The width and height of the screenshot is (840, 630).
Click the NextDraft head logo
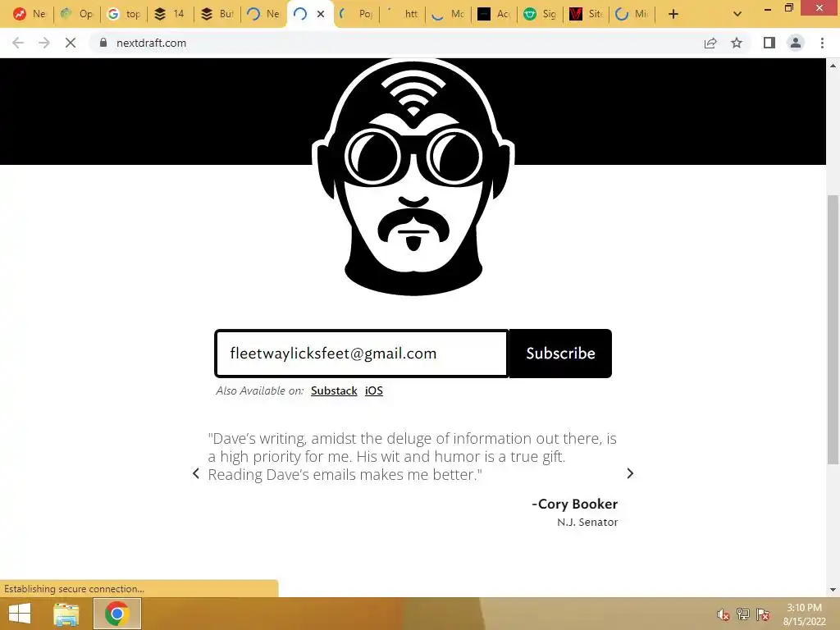point(413,177)
